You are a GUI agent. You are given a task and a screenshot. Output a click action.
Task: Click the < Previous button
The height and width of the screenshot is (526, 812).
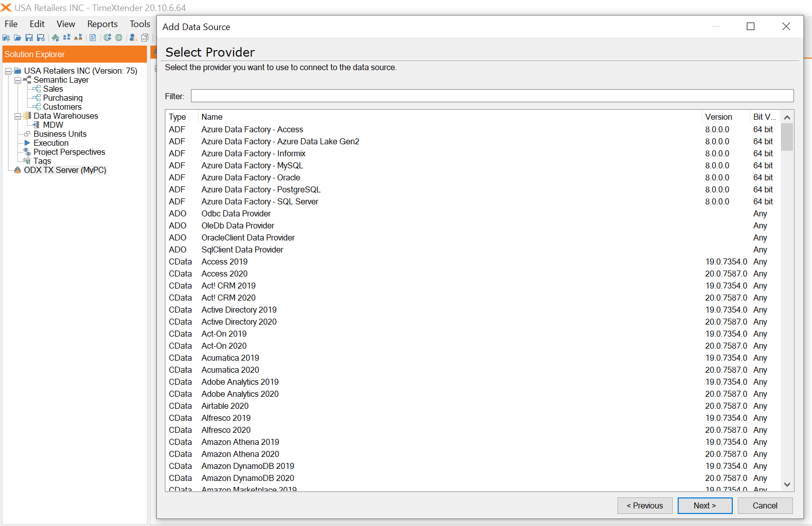(645, 505)
